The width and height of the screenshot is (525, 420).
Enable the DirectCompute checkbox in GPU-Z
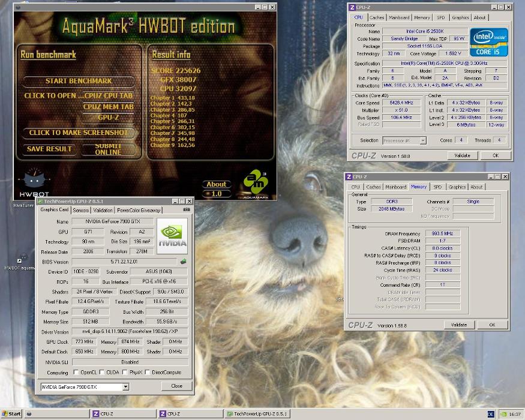[x=148, y=372]
